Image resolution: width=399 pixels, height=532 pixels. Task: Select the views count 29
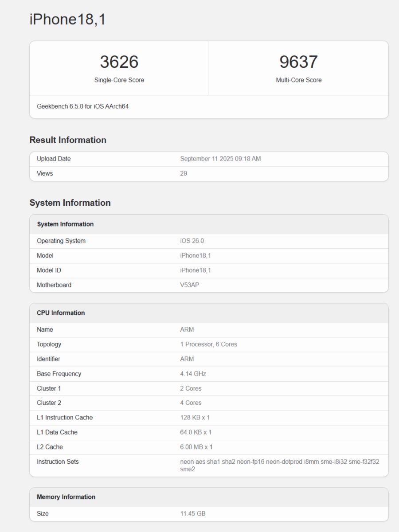(184, 173)
